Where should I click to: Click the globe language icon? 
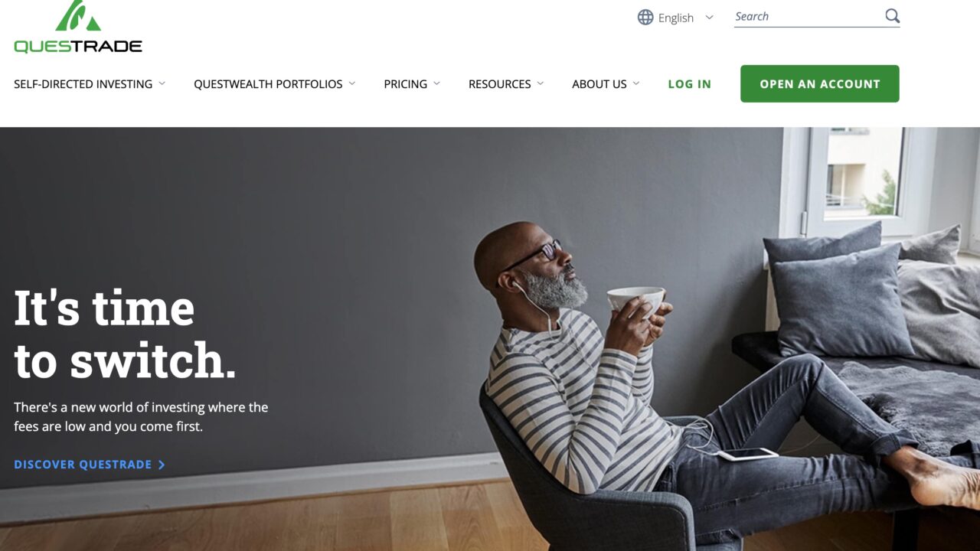(645, 17)
